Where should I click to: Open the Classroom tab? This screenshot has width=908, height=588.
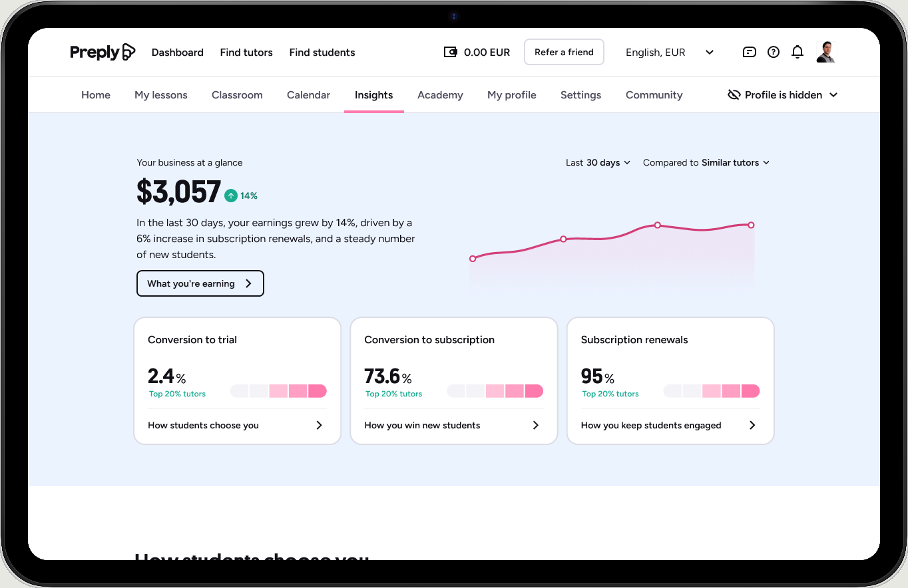click(x=237, y=95)
